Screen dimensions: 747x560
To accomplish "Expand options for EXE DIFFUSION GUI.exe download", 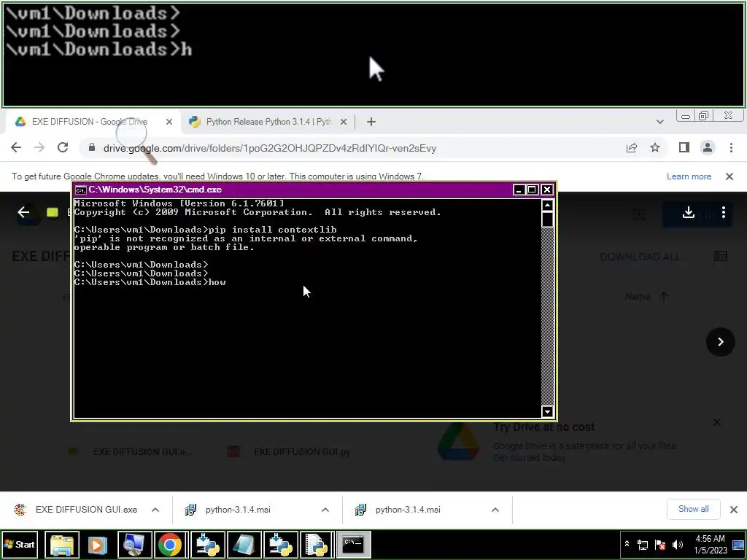I will [x=155, y=510].
